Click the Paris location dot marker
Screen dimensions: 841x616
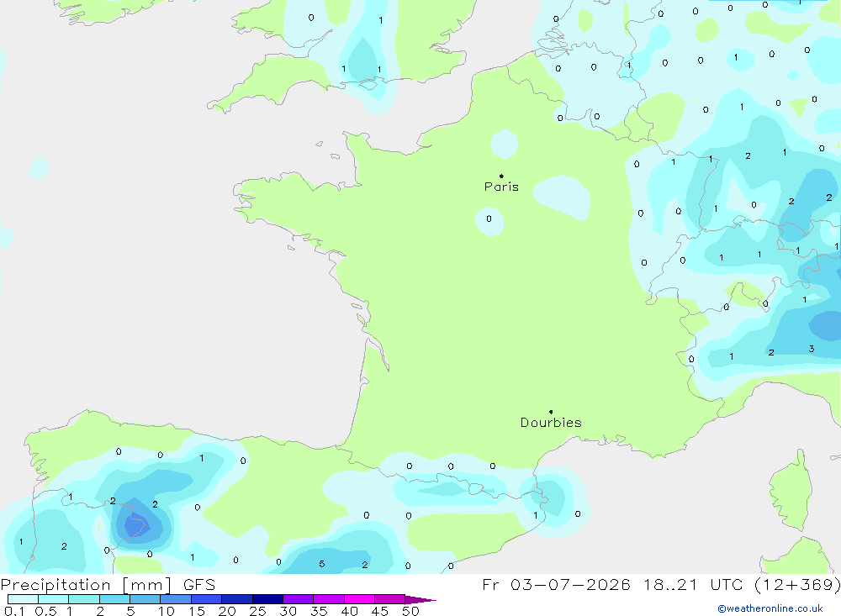pyautogui.click(x=501, y=176)
